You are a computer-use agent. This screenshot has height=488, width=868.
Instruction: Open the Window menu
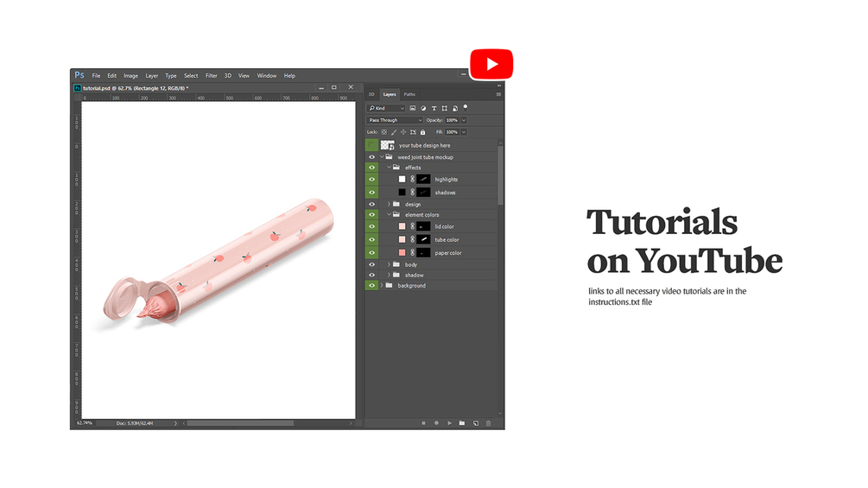[x=267, y=76]
